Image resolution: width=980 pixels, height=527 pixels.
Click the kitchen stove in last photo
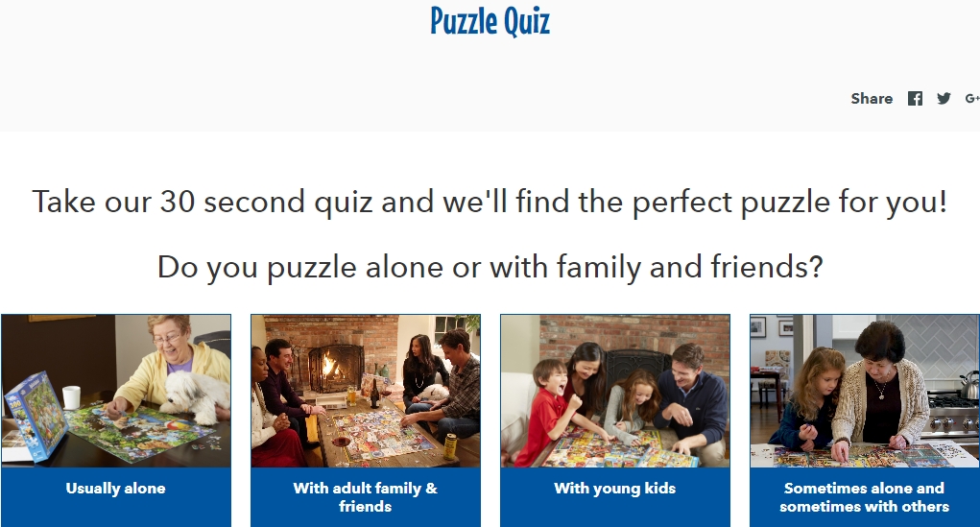(x=956, y=414)
